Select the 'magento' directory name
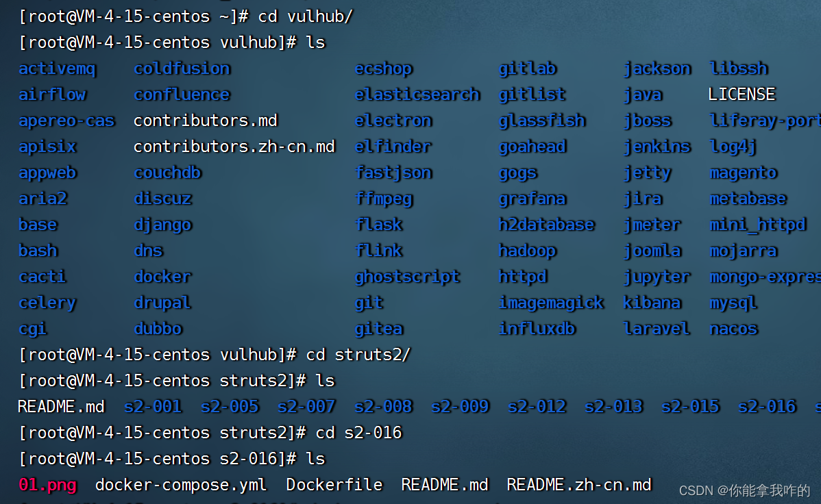 click(x=744, y=173)
